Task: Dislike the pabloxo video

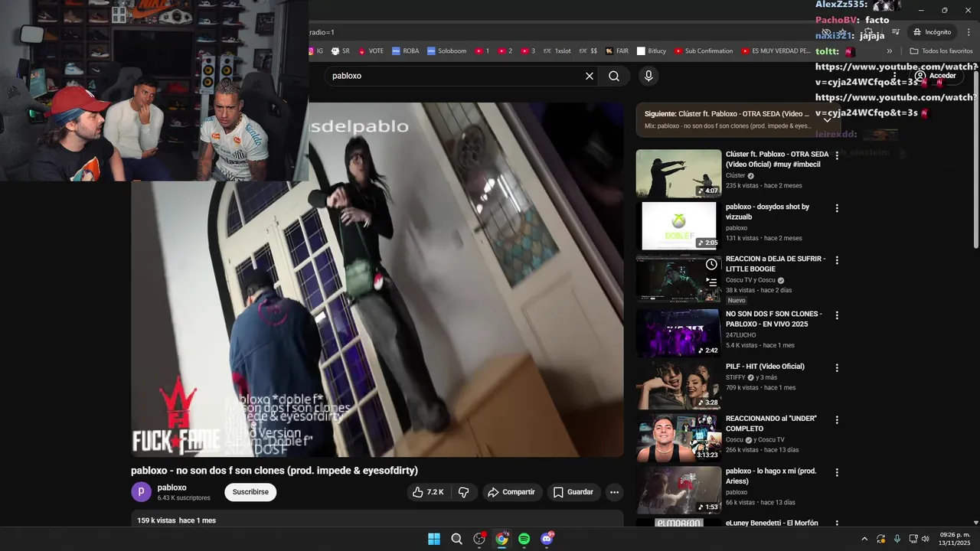Action: click(x=464, y=492)
